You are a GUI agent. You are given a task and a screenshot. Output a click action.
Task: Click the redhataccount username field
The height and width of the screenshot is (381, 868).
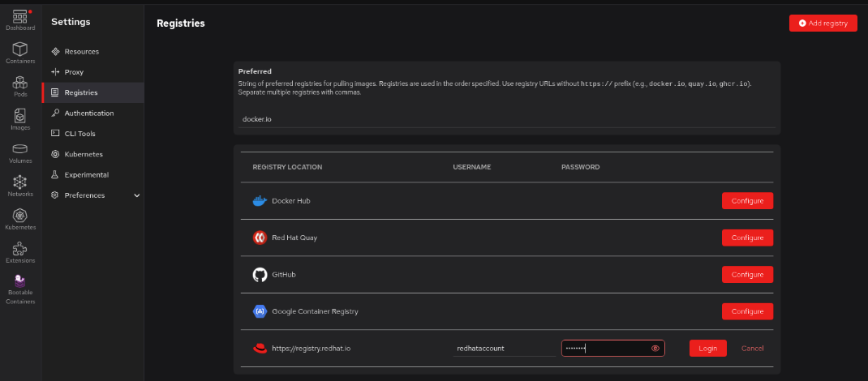coord(504,349)
